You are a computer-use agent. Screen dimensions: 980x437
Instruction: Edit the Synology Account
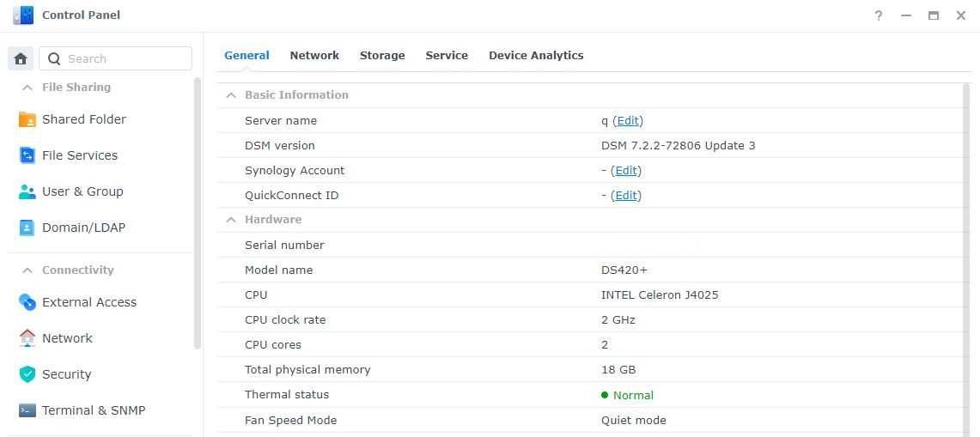pos(625,171)
